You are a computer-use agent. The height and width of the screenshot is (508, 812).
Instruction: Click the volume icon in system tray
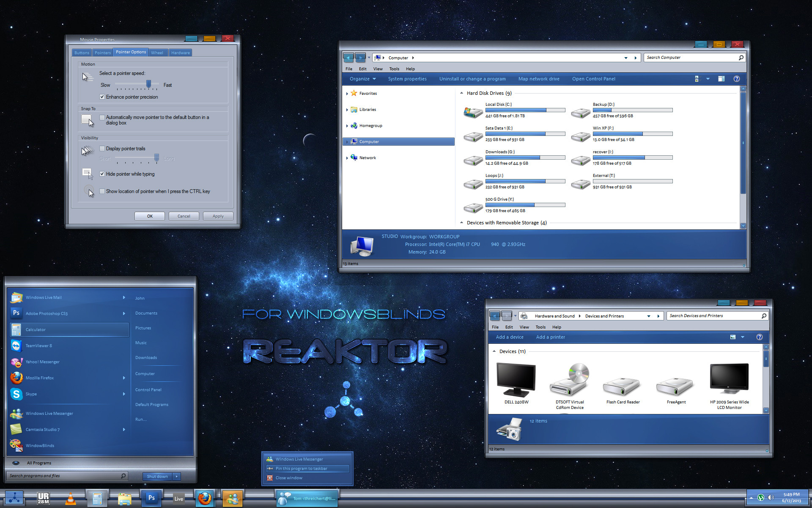click(x=771, y=498)
